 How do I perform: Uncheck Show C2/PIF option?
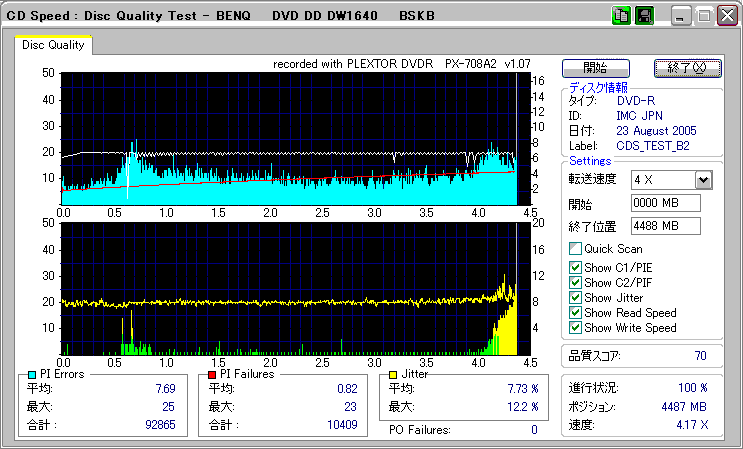click(574, 282)
